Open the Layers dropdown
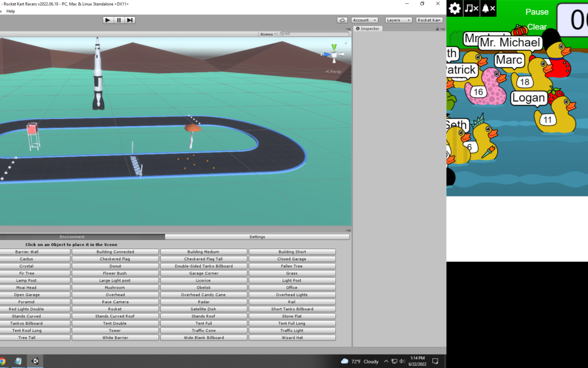Viewport: 588px width, 368px height. 398,20
